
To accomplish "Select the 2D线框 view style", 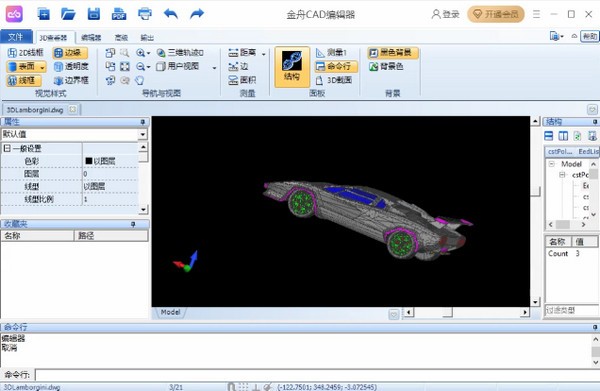I will (x=26, y=52).
